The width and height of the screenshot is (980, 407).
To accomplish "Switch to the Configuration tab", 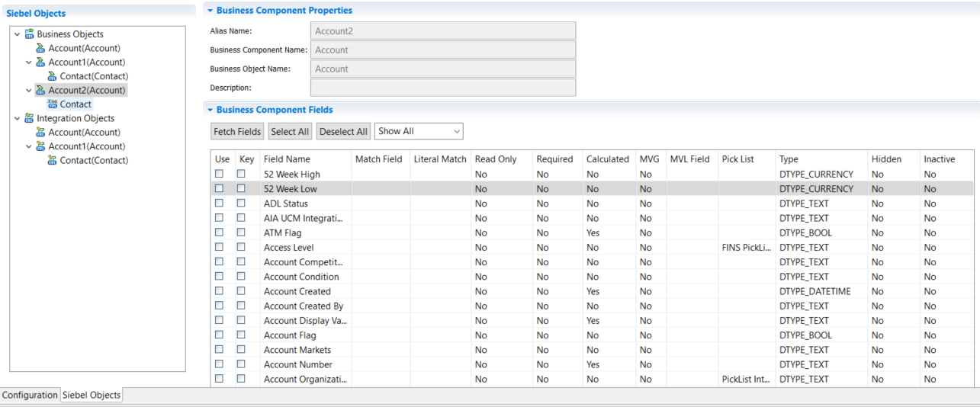I will coord(30,395).
